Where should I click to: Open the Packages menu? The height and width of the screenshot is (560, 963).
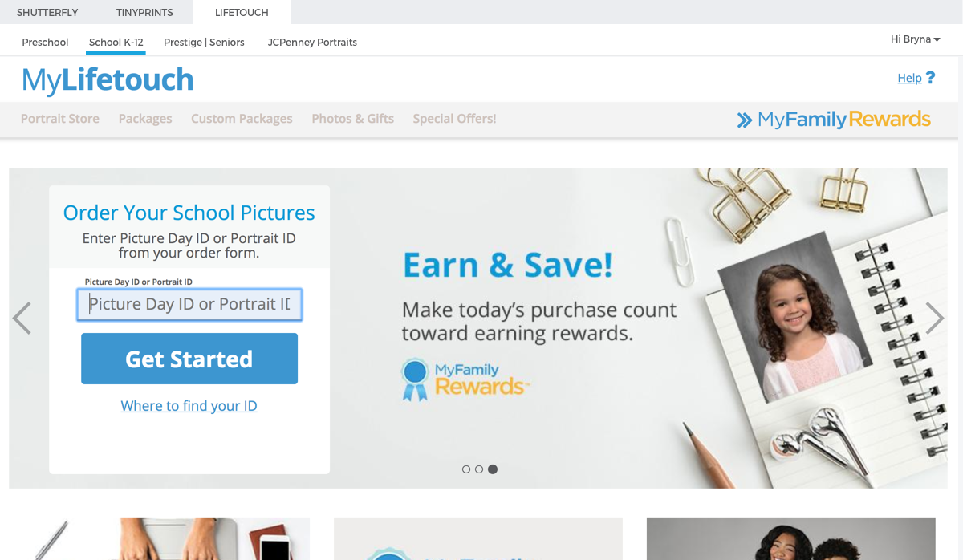[145, 119]
